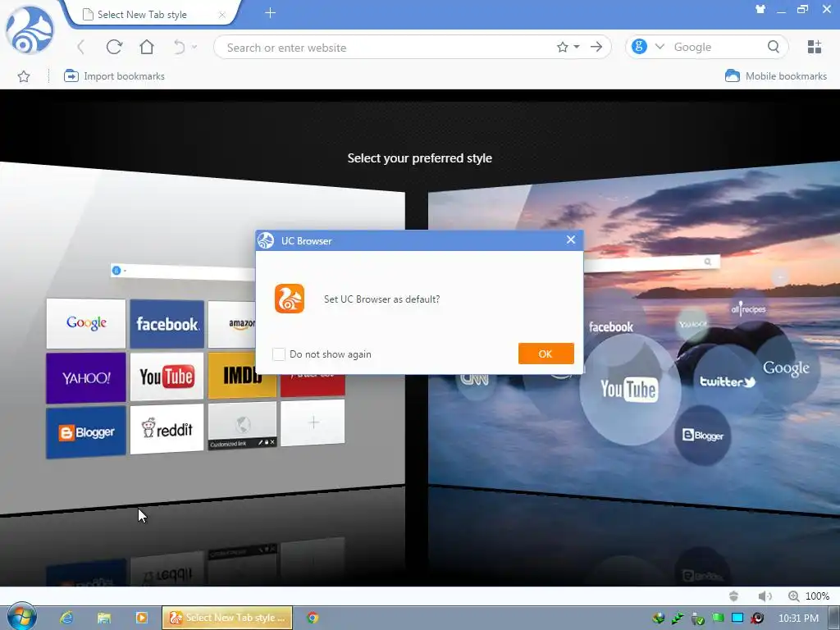The image size is (840, 630).
Task: Click the facebook tile in grid preview
Action: point(167,324)
